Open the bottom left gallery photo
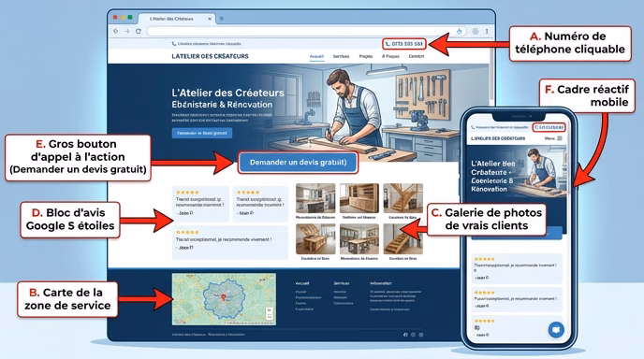Viewport: 644px width, 359px height. point(315,238)
